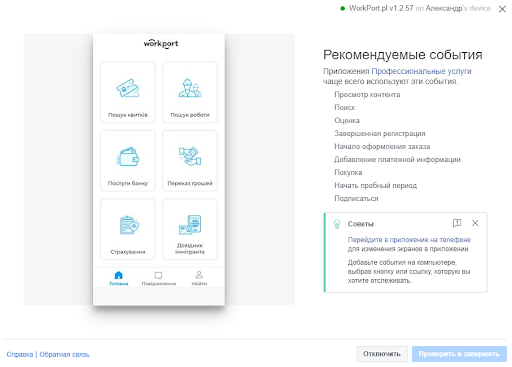
Task: Click the 'Покупка' event
Action: pos(348,173)
